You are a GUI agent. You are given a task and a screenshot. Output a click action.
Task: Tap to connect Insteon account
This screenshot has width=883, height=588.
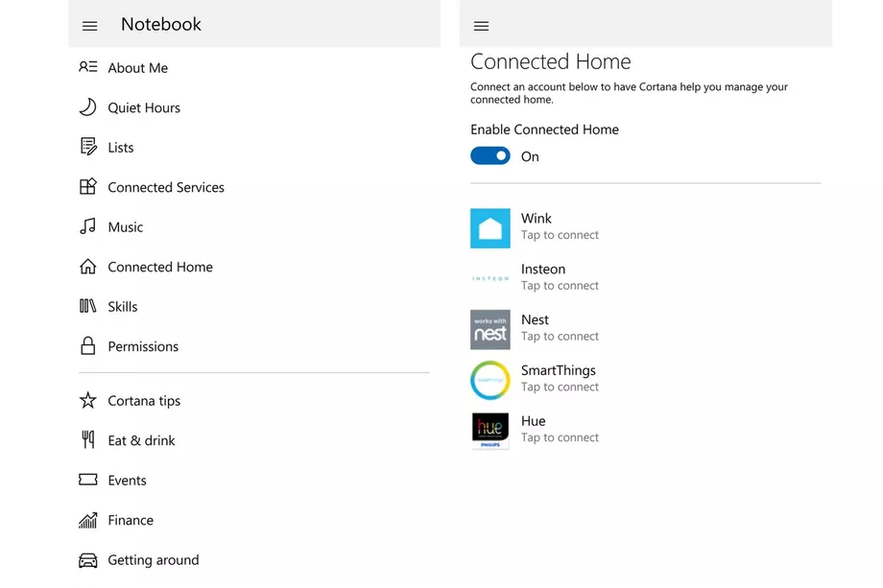pos(559,277)
